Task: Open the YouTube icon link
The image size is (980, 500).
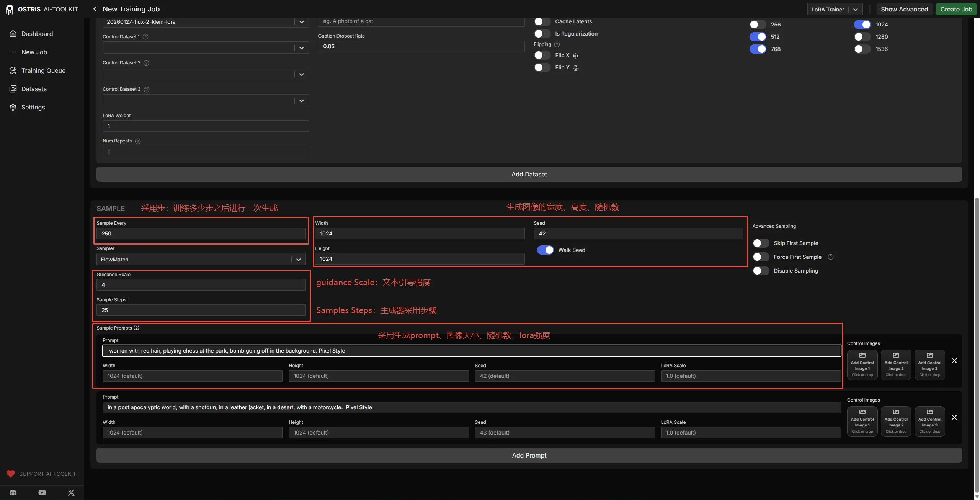Action: 42,493
